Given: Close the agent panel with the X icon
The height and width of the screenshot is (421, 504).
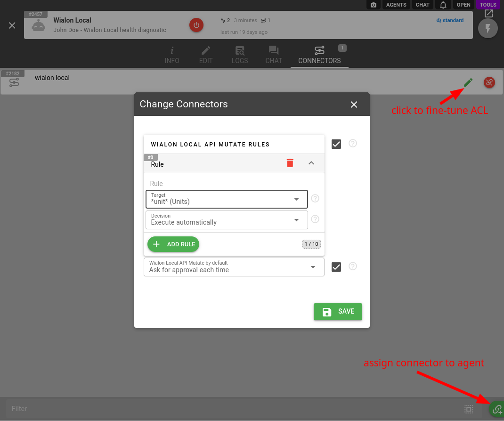Looking at the screenshot, I should tap(12, 25).
